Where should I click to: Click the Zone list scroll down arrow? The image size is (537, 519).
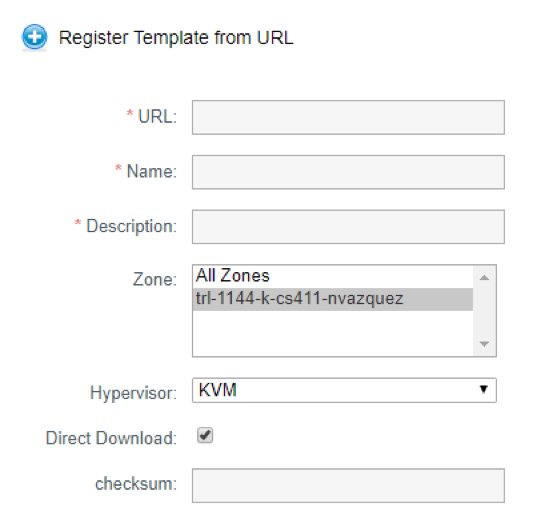click(484, 344)
